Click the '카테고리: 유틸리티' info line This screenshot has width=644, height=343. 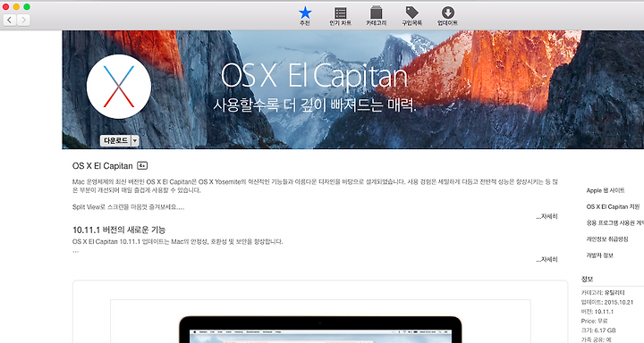click(603, 293)
